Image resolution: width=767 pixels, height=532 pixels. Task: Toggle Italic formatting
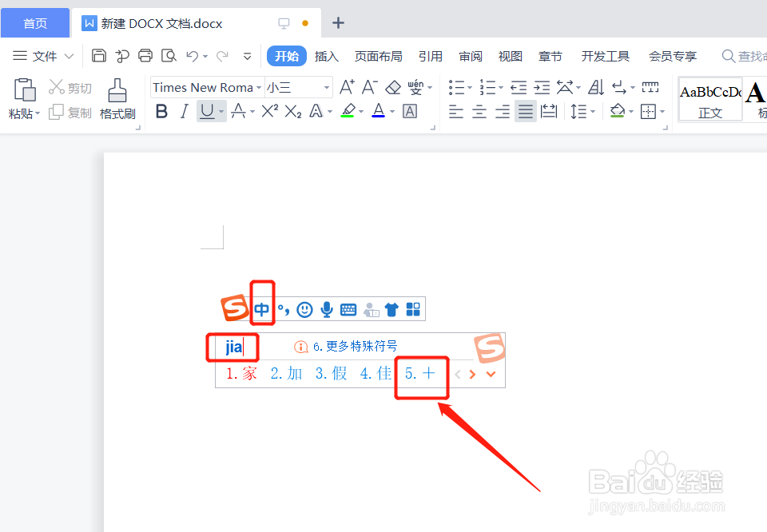pos(185,112)
